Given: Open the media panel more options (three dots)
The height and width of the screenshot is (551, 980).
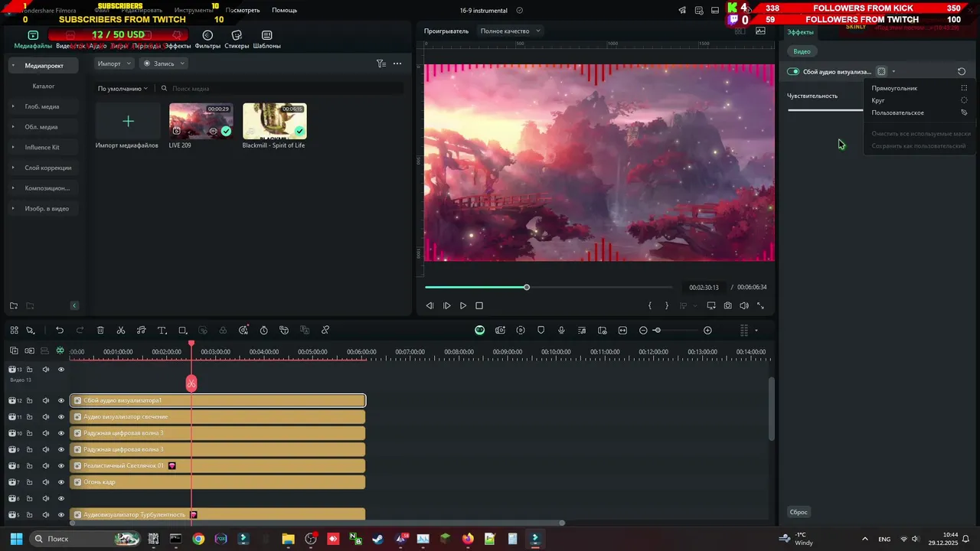Looking at the screenshot, I should tap(397, 64).
